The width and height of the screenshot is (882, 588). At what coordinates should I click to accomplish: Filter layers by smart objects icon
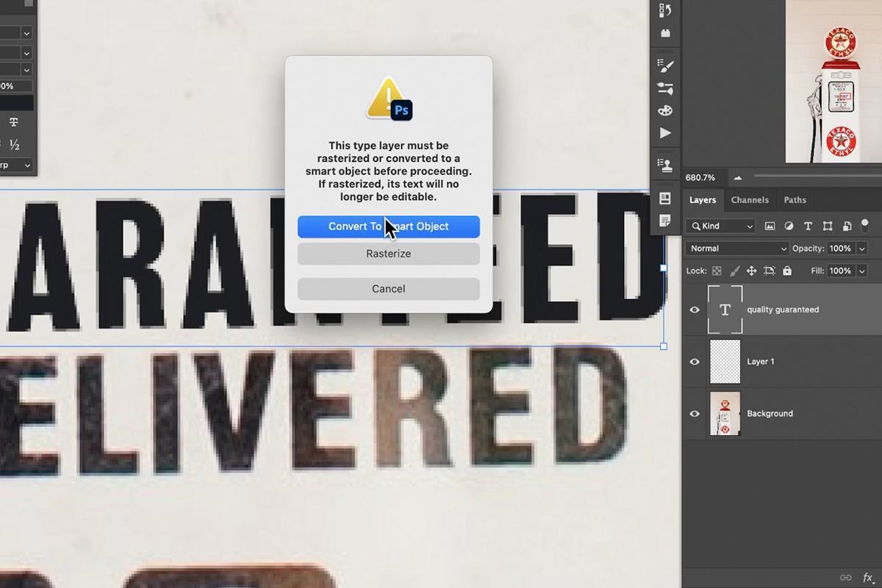847,226
